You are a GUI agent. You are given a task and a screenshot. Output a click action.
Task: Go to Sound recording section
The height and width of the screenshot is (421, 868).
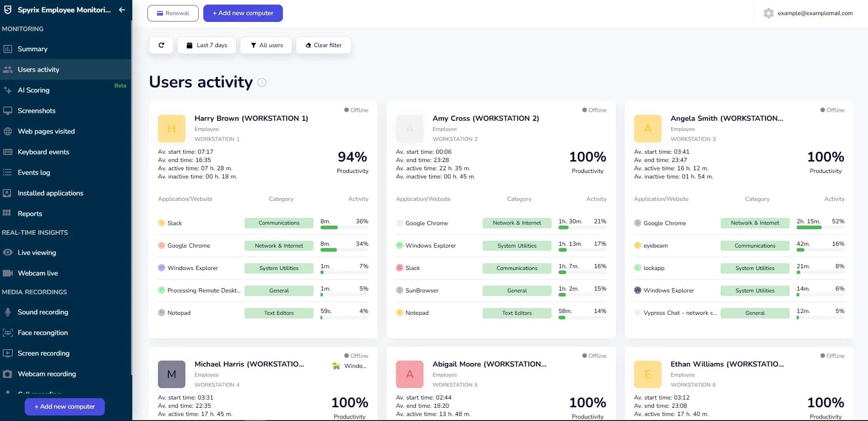click(43, 312)
